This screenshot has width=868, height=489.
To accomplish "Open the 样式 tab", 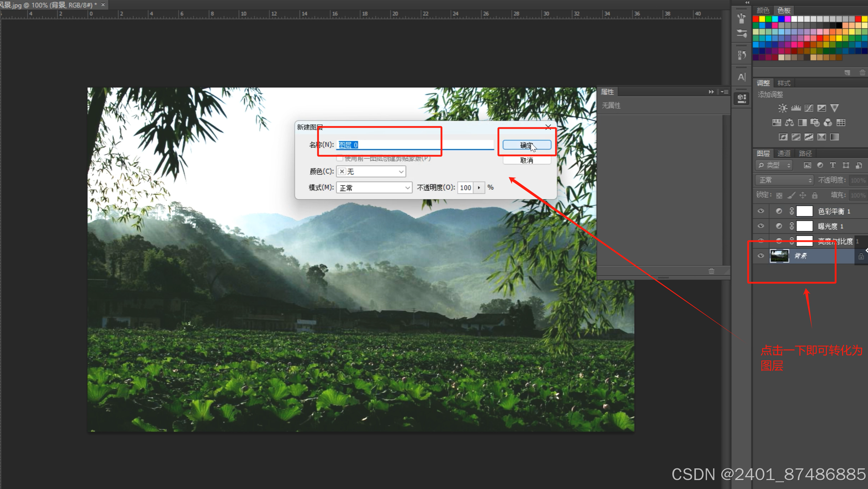I will 784,83.
